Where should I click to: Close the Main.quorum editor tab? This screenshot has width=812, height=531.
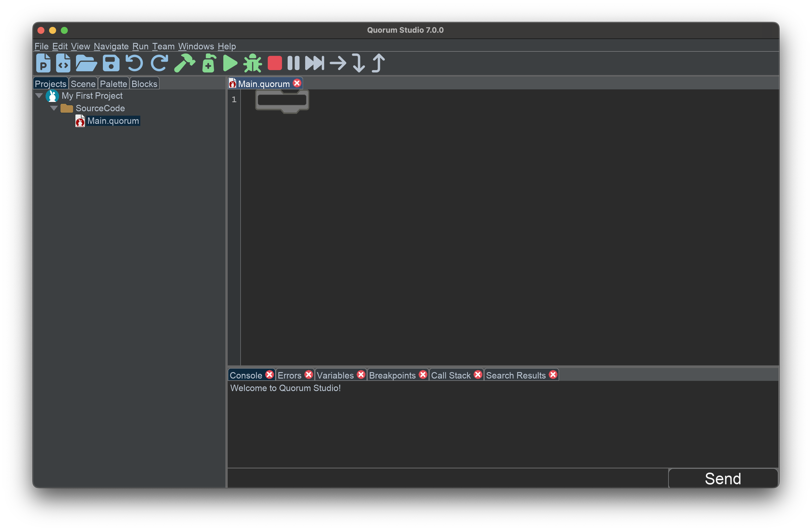coord(297,83)
